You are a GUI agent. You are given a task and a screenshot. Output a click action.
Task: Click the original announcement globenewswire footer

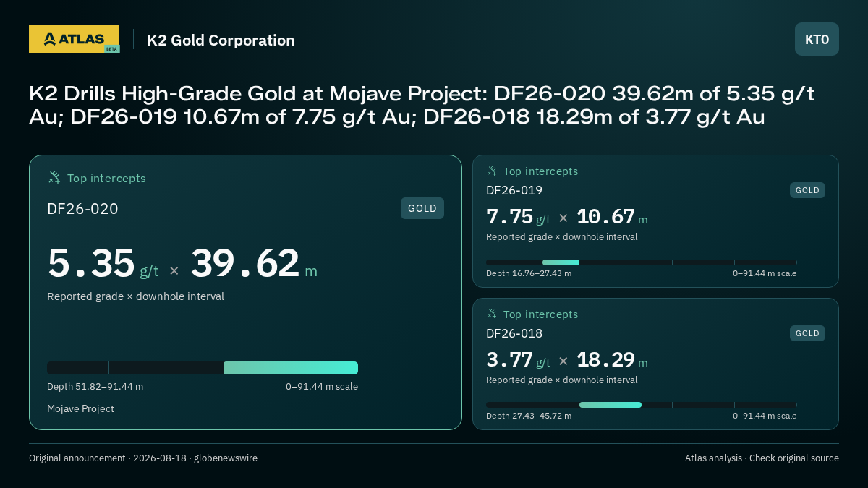point(143,458)
